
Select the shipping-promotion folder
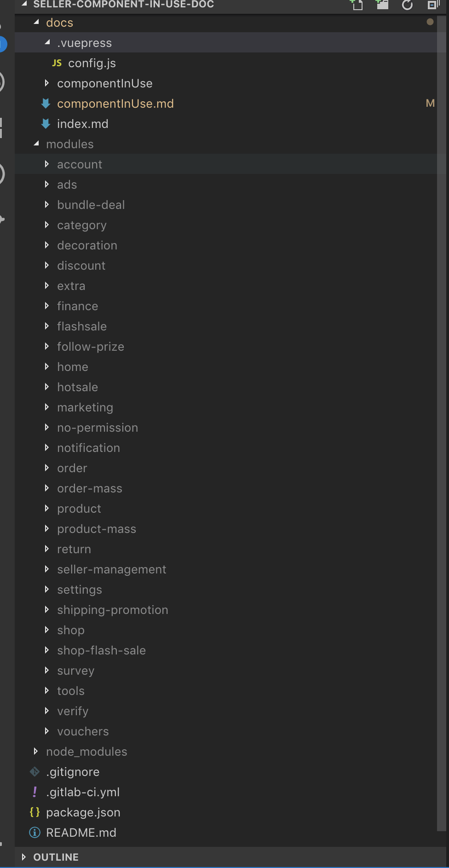(x=112, y=610)
